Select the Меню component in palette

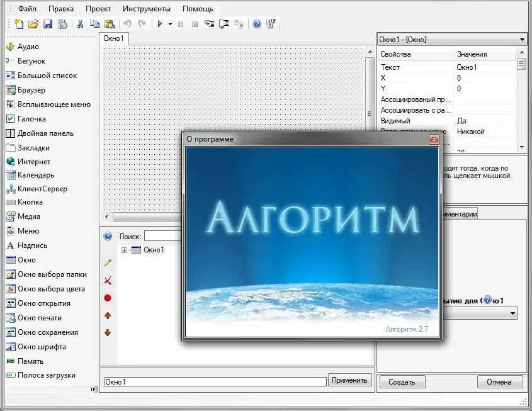coord(23,231)
